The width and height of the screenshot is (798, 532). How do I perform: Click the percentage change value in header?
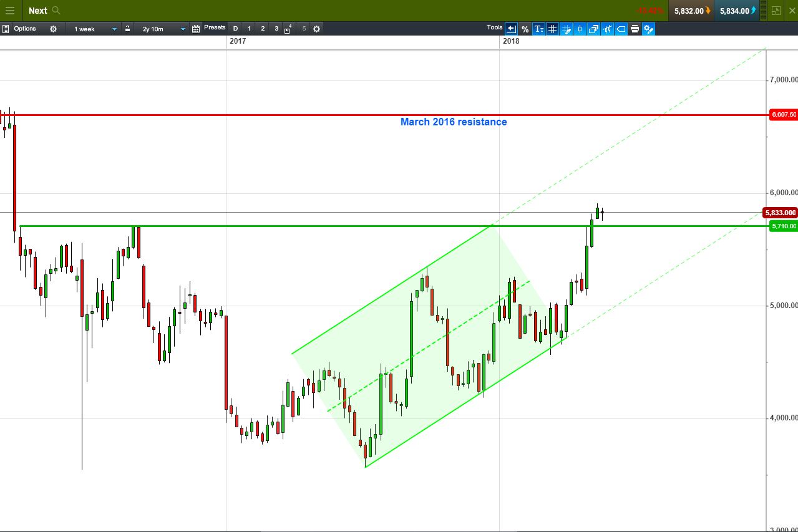650,11
